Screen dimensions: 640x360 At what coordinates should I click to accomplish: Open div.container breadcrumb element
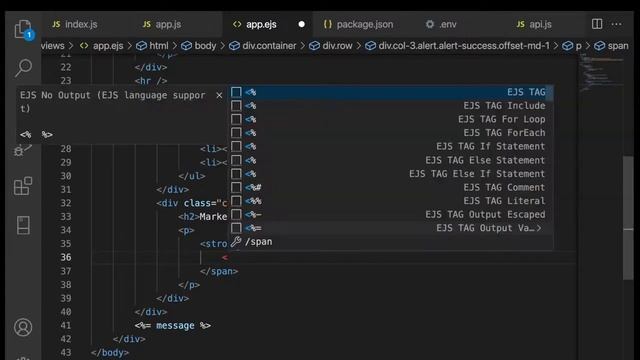click(262, 46)
